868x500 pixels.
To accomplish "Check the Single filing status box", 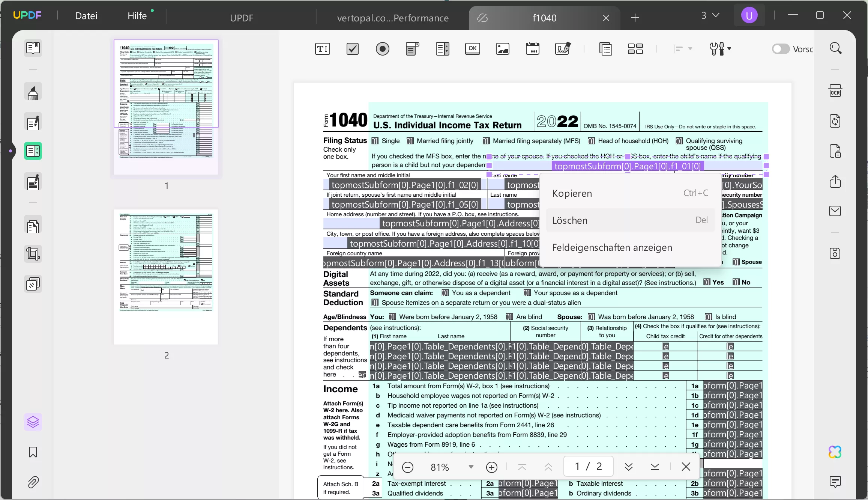I will 374,141.
